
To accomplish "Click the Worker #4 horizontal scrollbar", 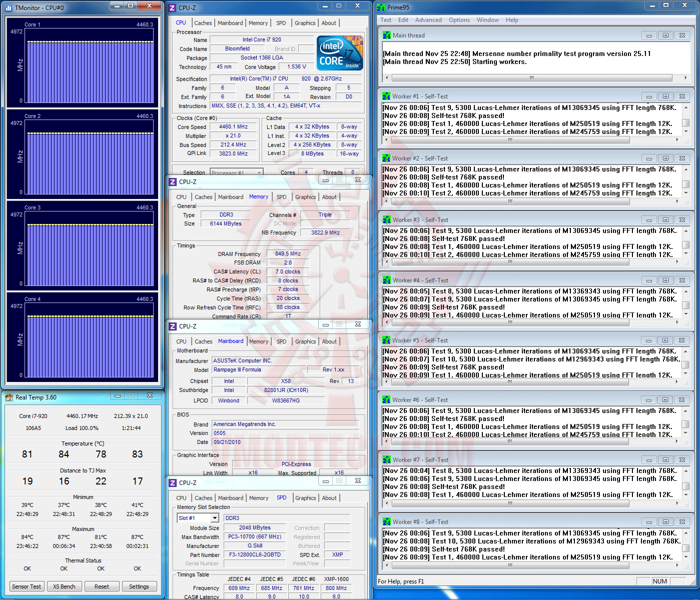I will pyautogui.click(x=532, y=323).
